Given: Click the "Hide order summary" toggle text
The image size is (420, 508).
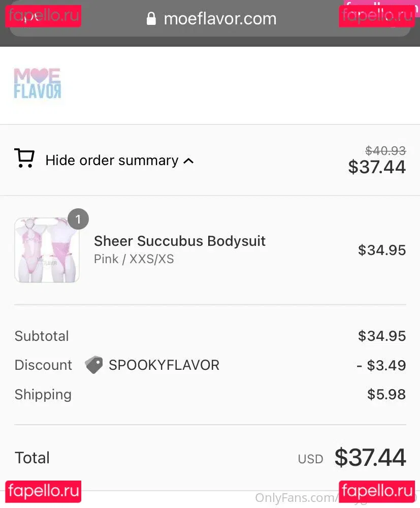Looking at the screenshot, I should click(112, 161).
